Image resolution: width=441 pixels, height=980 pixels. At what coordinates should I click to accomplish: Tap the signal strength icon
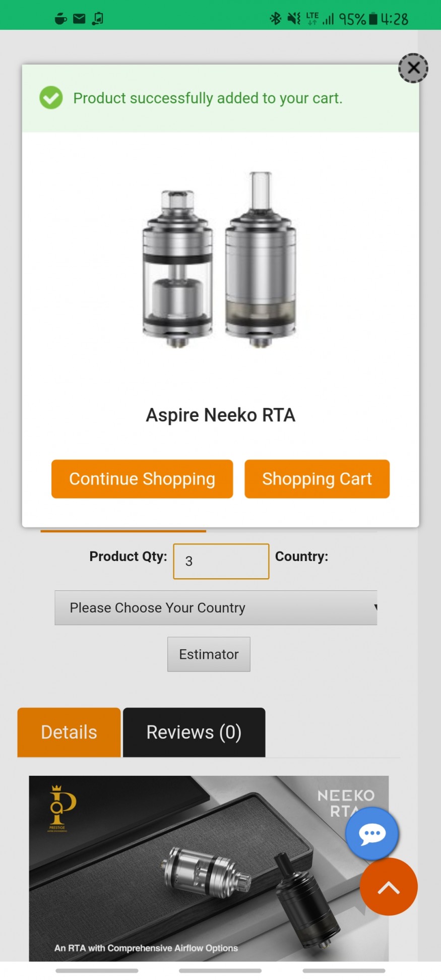coord(329,19)
